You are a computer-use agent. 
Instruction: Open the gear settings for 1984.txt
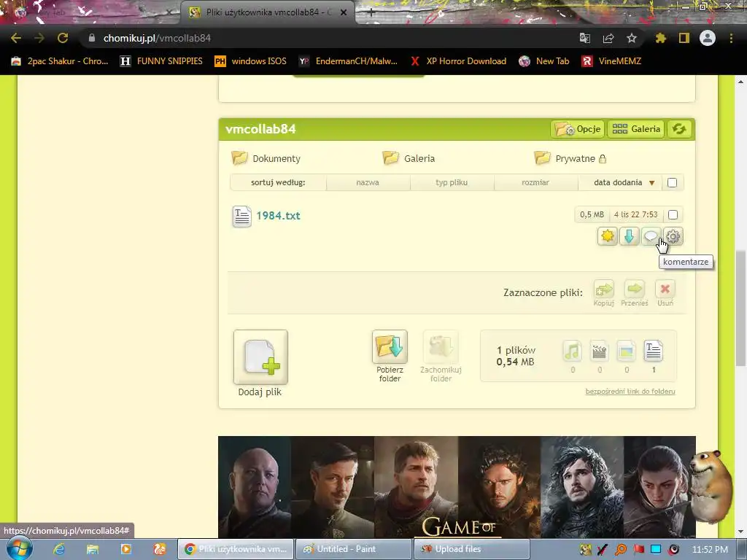(x=673, y=236)
